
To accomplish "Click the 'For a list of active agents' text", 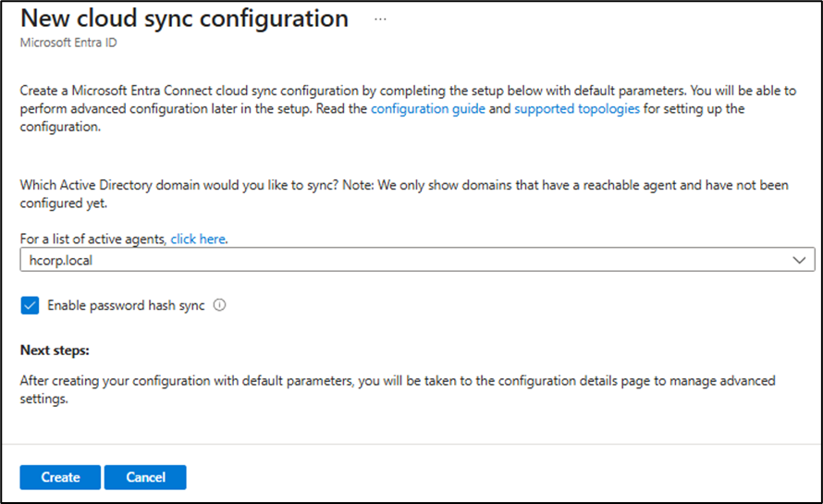I will [92, 239].
